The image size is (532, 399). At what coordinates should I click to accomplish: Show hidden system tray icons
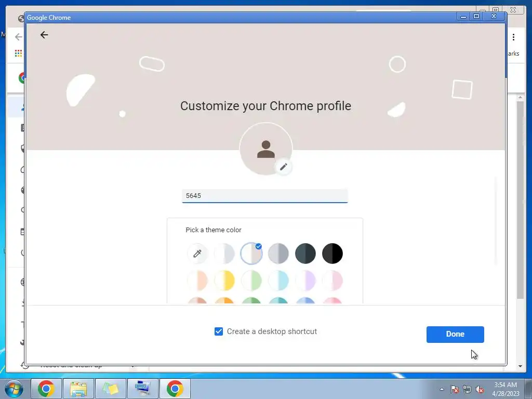point(442,389)
